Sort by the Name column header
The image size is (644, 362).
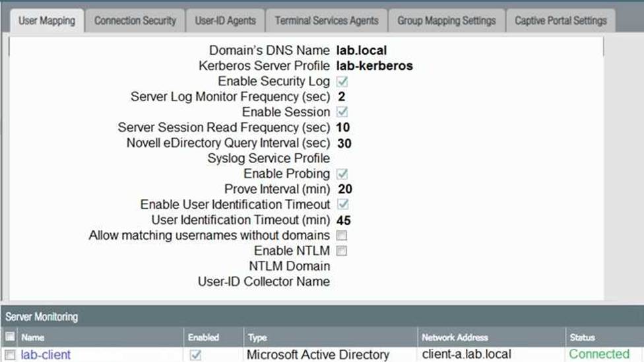33,338
